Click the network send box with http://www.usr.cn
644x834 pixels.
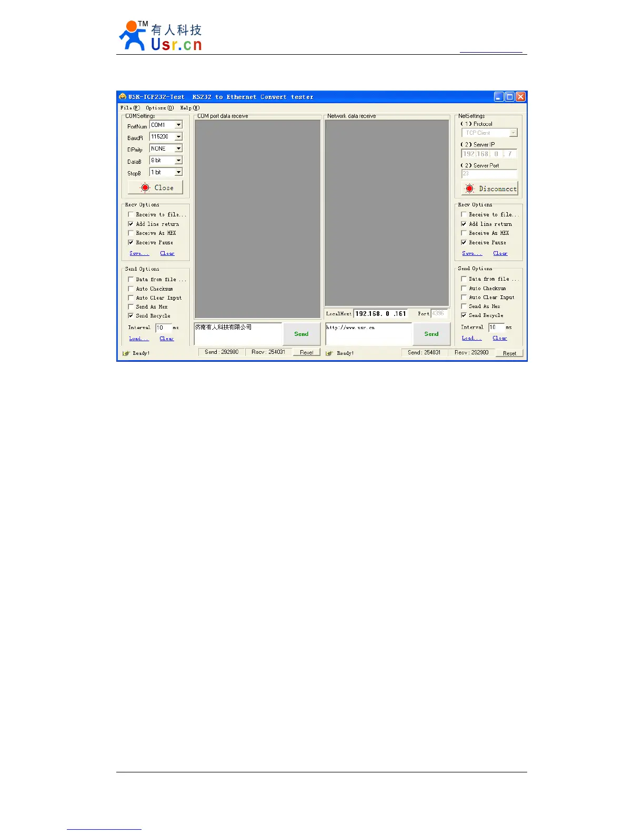click(368, 334)
